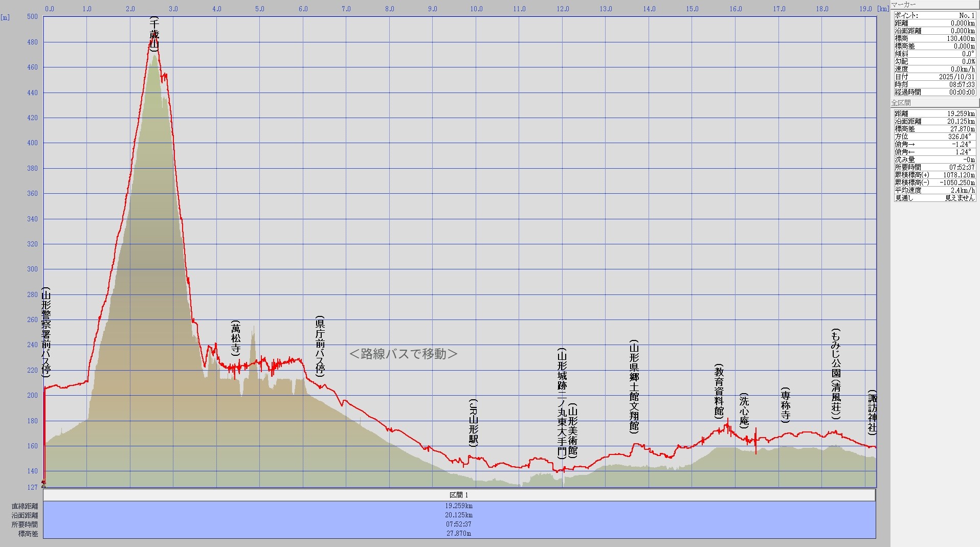Click the 萬松寺 waypoint label
This screenshot has width=980, height=547.
[235, 338]
